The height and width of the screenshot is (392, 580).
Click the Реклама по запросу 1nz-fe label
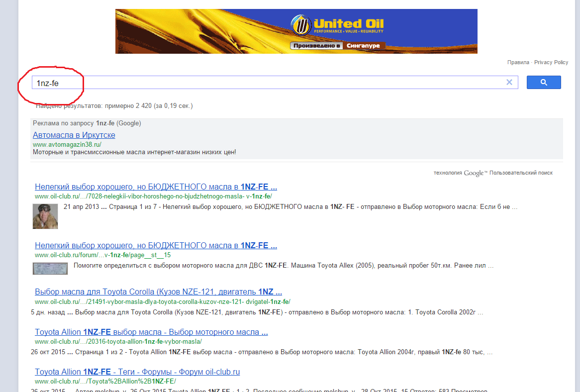(x=87, y=123)
